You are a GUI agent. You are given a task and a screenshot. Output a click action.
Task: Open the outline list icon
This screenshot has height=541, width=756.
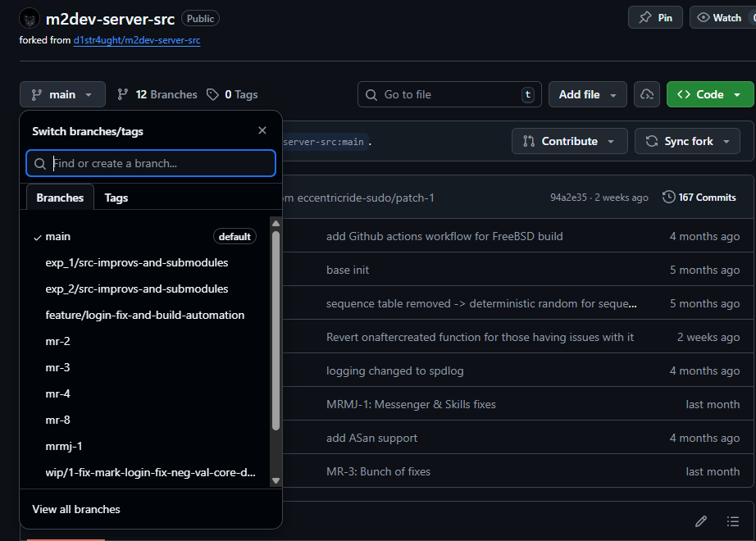pyautogui.click(x=733, y=521)
